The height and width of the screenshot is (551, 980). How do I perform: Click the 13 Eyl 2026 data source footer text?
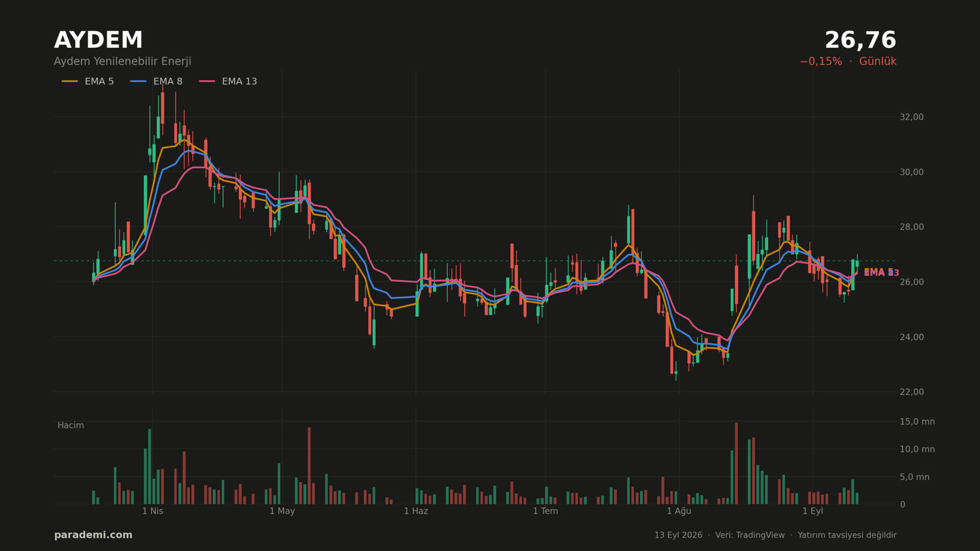[x=775, y=535]
